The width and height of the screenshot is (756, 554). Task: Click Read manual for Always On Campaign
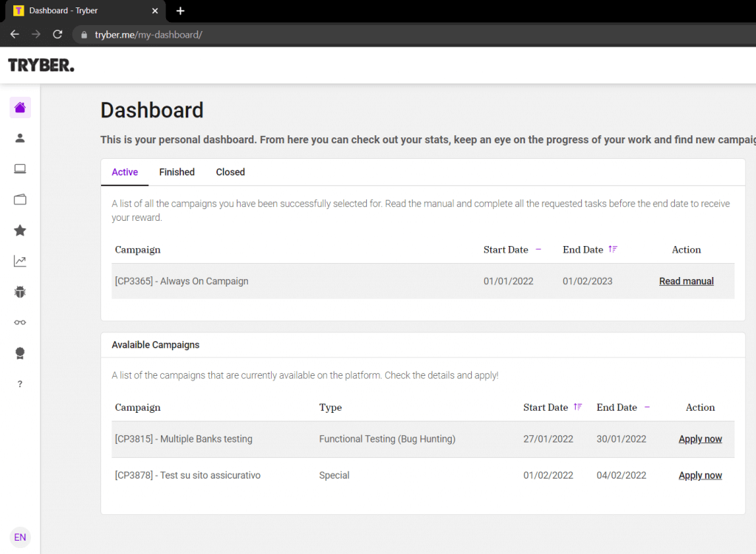pyautogui.click(x=686, y=281)
